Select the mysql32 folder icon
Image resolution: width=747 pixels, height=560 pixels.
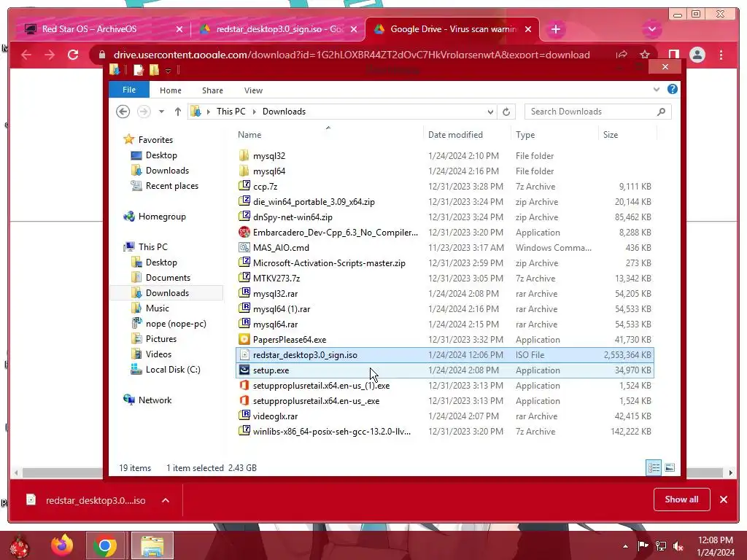point(244,156)
